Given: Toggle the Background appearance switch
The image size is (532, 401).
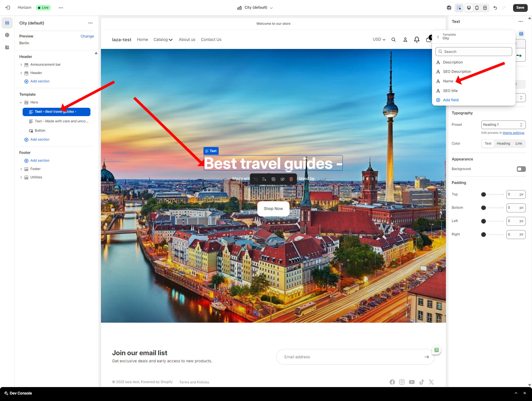Looking at the screenshot, I should pos(521,169).
